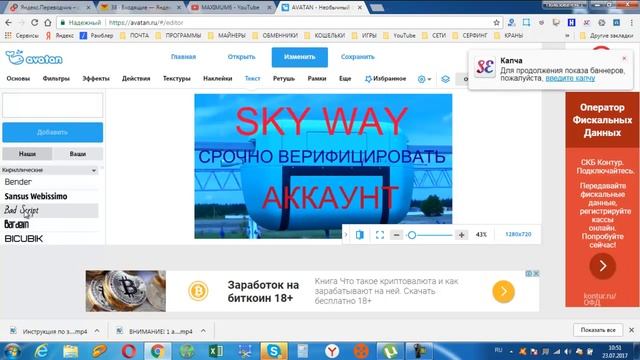640x360 pixels.
Task: Reload the page in Chrome
Action: pos(34,23)
